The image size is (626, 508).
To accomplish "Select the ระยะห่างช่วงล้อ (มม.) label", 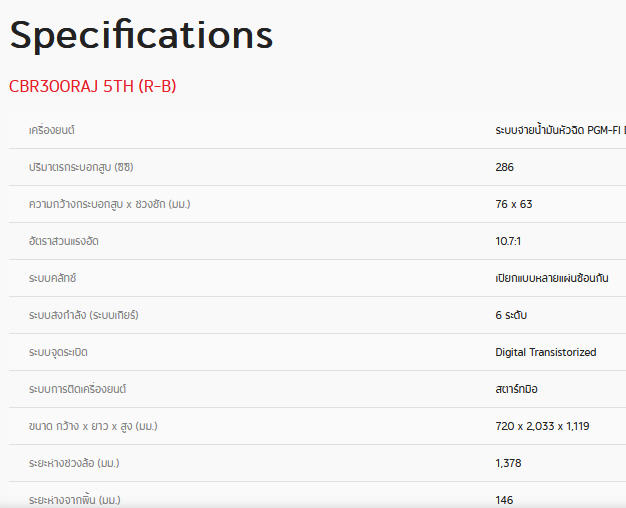I will pos(74,463).
